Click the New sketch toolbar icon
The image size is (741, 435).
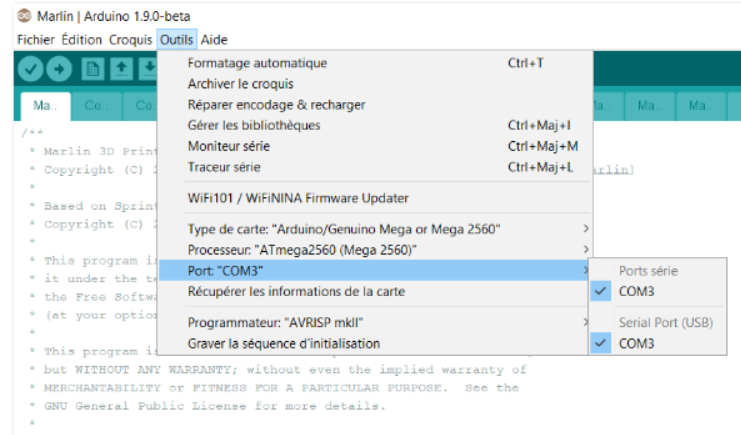point(93,70)
